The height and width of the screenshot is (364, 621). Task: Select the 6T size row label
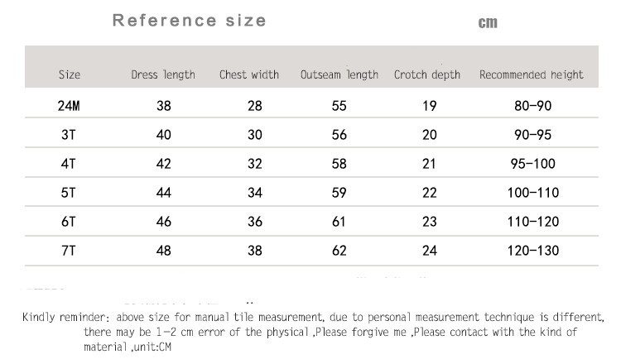tap(70, 222)
